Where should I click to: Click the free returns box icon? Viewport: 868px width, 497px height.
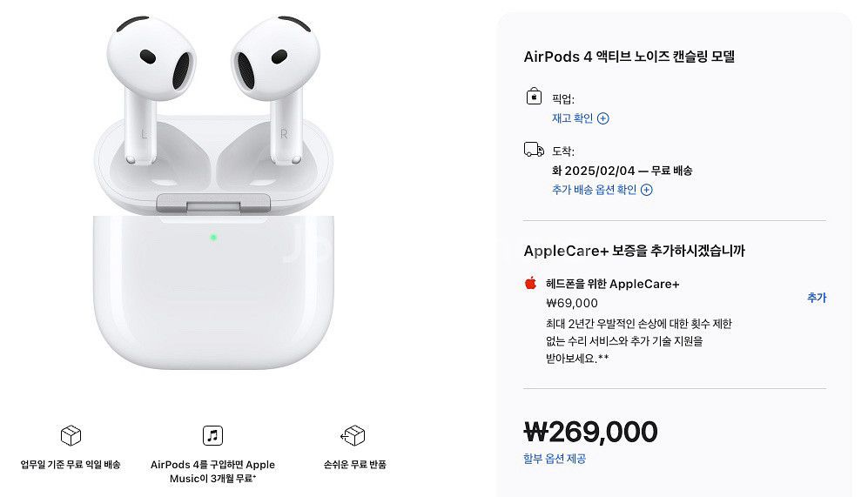(353, 435)
